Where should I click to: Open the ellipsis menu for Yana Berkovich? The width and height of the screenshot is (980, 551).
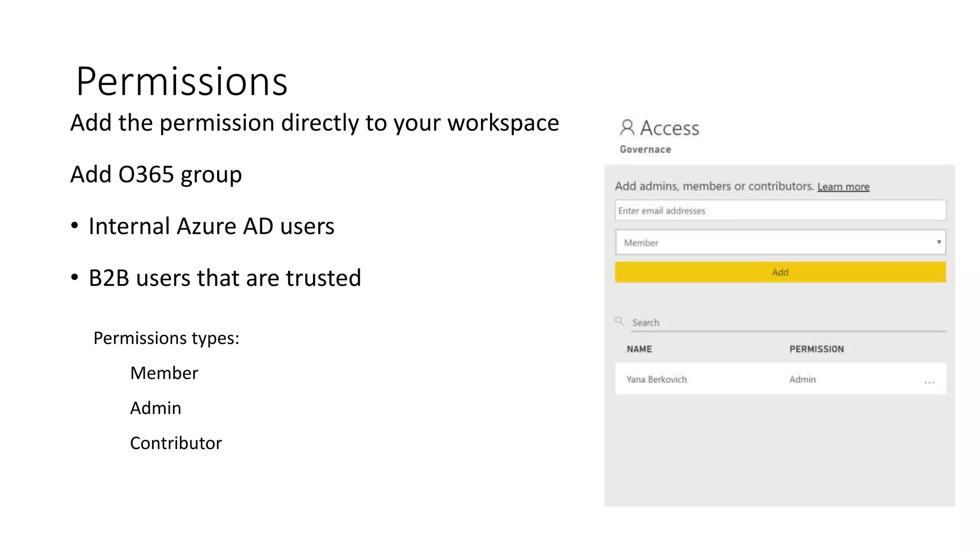[x=929, y=382]
